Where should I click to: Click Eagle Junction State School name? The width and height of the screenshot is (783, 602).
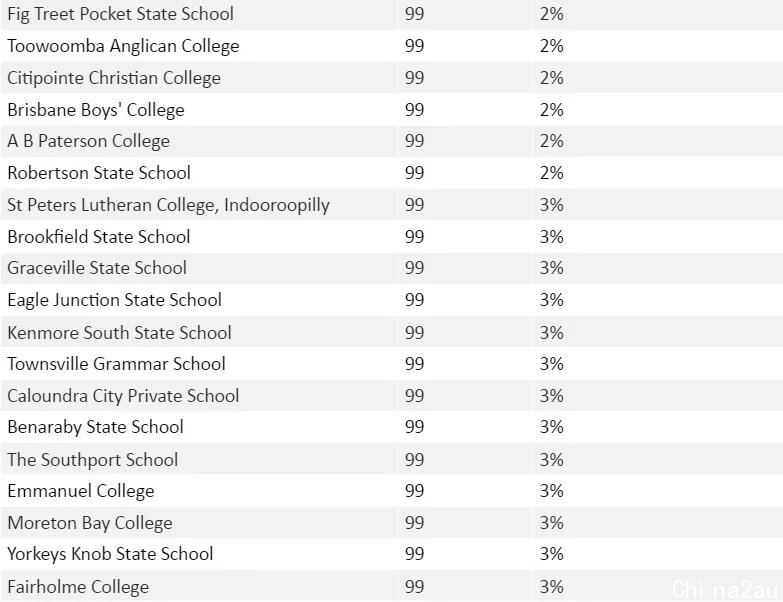click(114, 300)
